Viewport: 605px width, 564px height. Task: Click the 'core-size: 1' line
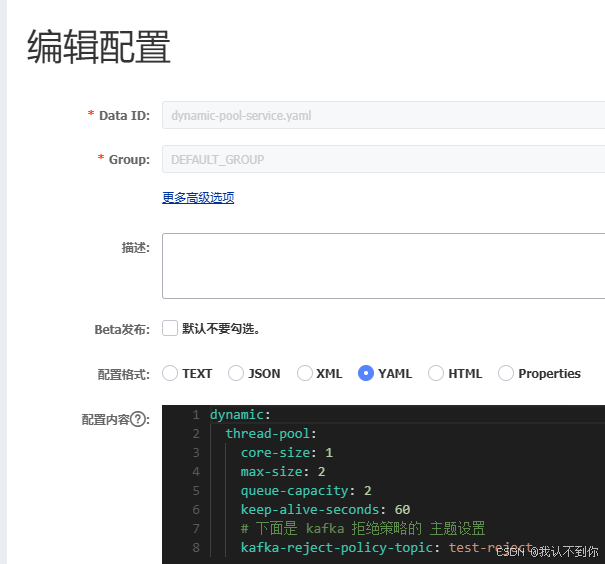point(287,453)
